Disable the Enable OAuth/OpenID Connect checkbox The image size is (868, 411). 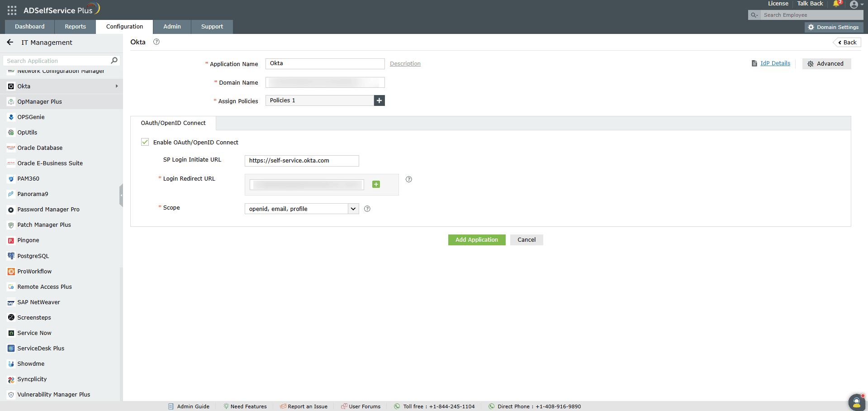point(145,142)
